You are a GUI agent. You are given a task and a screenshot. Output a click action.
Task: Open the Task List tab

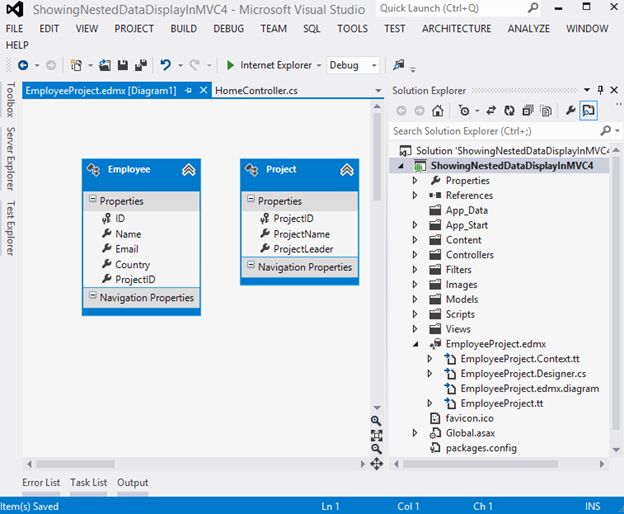coord(88,482)
